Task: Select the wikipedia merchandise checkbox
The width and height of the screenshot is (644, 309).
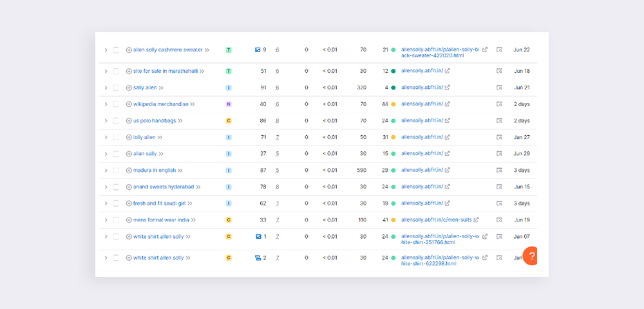Action: tap(116, 104)
